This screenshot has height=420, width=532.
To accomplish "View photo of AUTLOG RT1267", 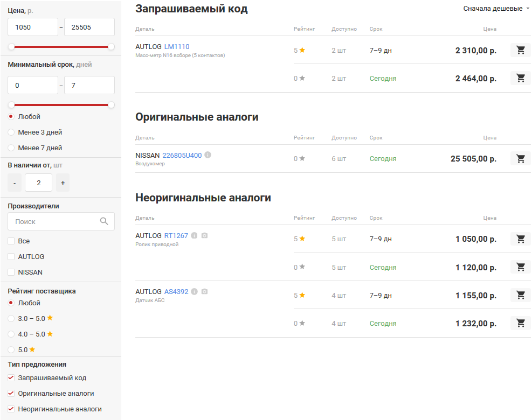I will click(204, 235).
